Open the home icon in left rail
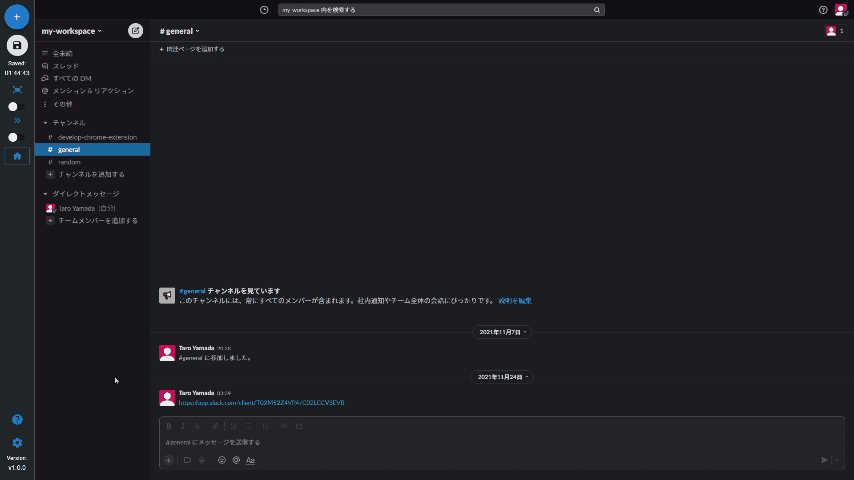Screen dimensions: 854x480 (17, 156)
